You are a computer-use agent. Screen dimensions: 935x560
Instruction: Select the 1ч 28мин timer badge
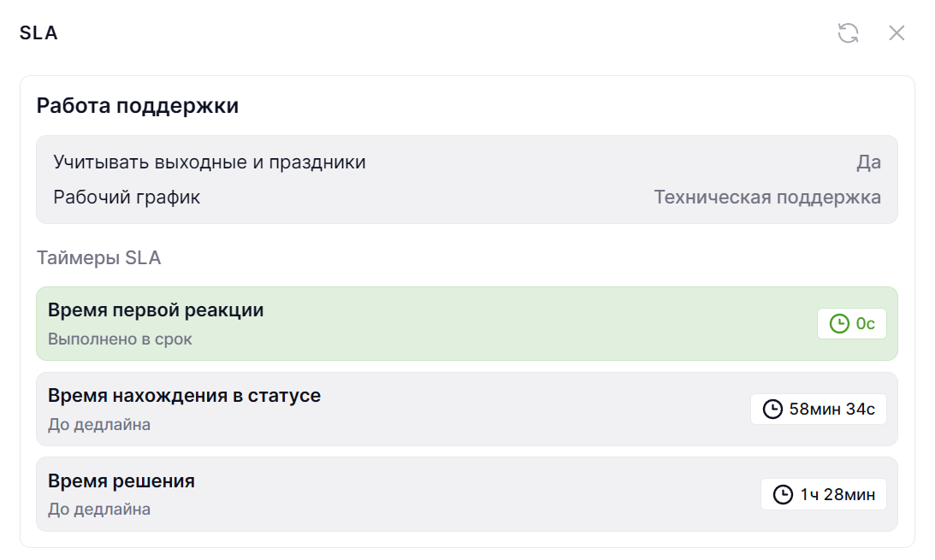(x=824, y=495)
